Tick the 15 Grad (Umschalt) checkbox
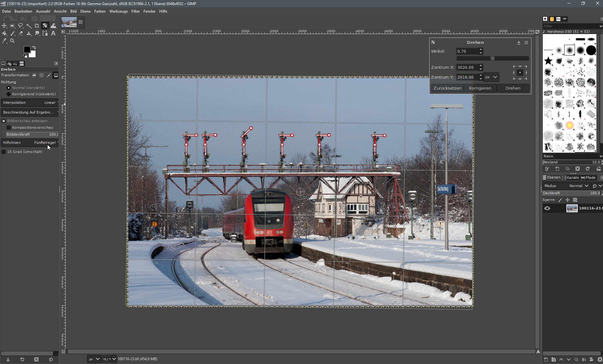The height and width of the screenshot is (364, 603). [4, 152]
